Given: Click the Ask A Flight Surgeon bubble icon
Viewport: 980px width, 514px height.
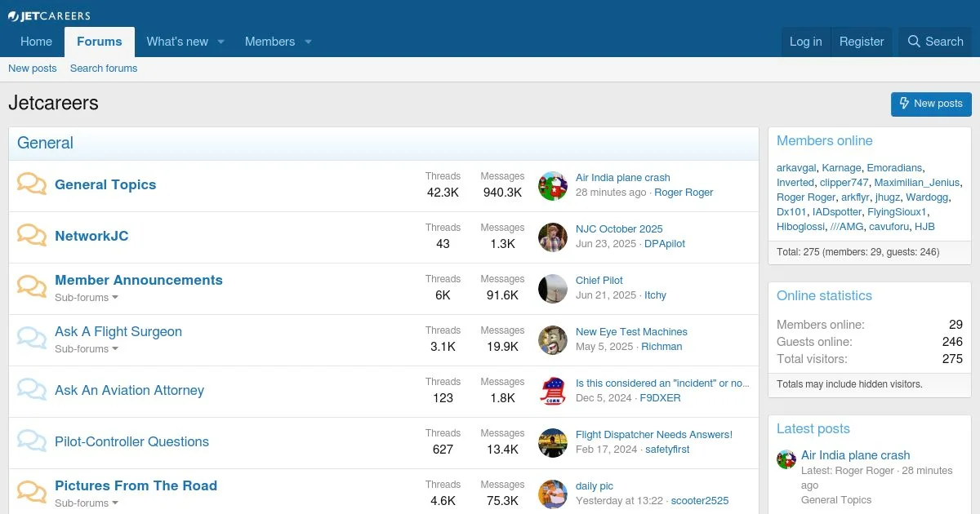Looking at the screenshot, I should [32, 339].
